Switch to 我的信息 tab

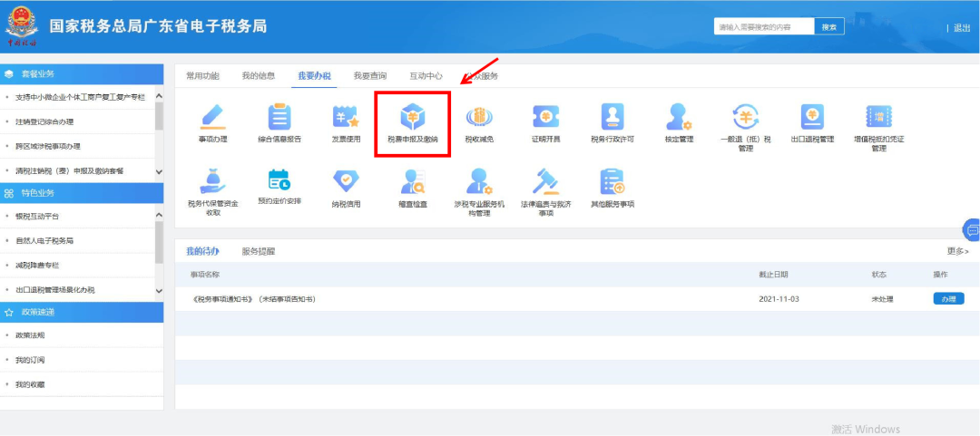tap(258, 76)
